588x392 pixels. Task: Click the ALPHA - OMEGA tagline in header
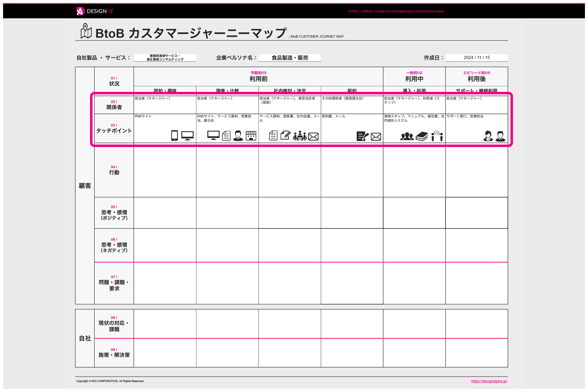pyautogui.click(x=396, y=11)
